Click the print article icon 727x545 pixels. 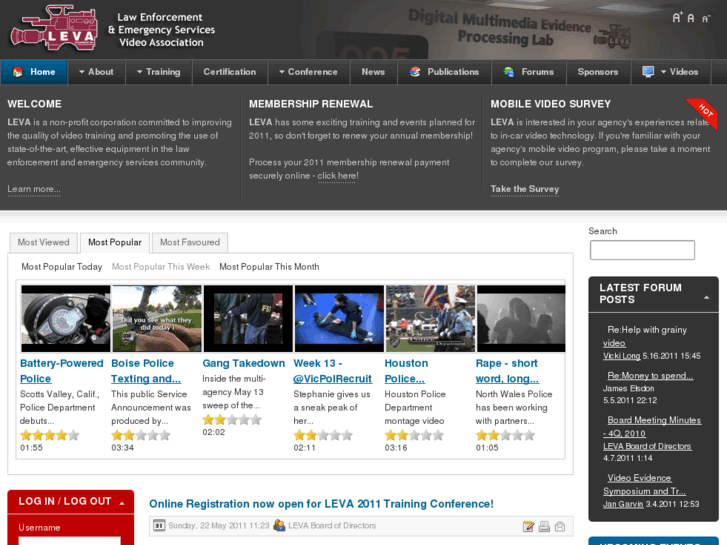pyautogui.click(x=544, y=526)
